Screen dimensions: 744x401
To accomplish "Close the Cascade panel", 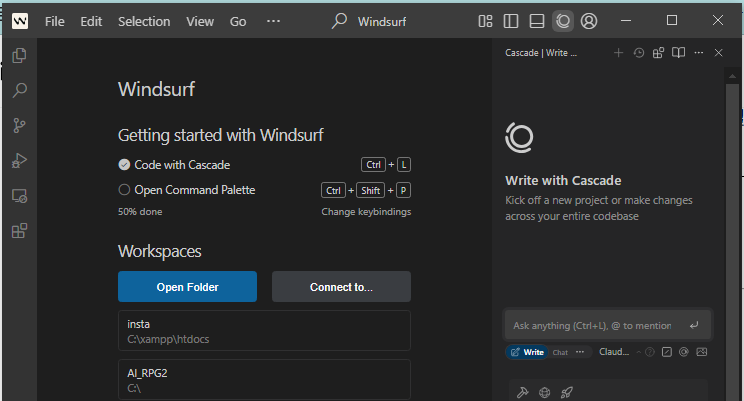I will (x=718, y=53).
